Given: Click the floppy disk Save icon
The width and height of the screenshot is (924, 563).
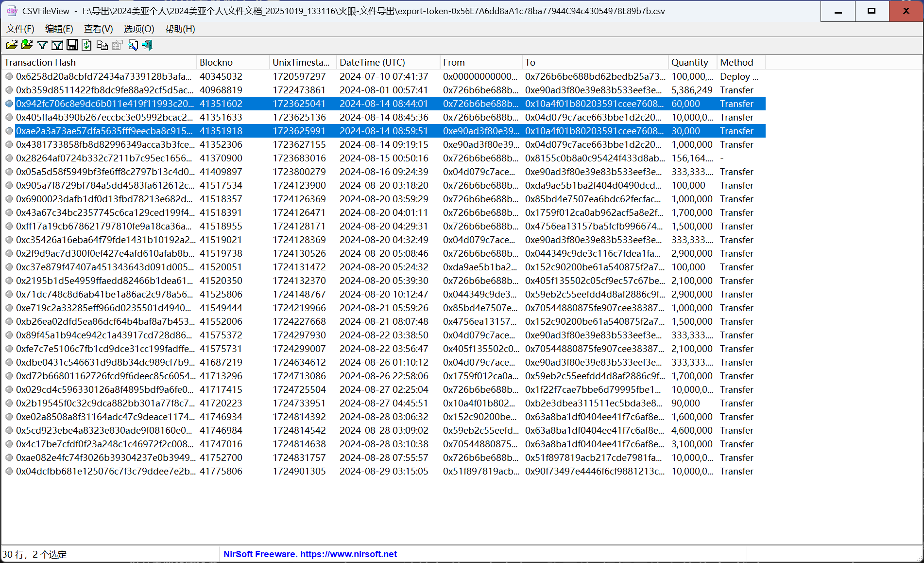Looking at the screenshot, I should point(72,45).
